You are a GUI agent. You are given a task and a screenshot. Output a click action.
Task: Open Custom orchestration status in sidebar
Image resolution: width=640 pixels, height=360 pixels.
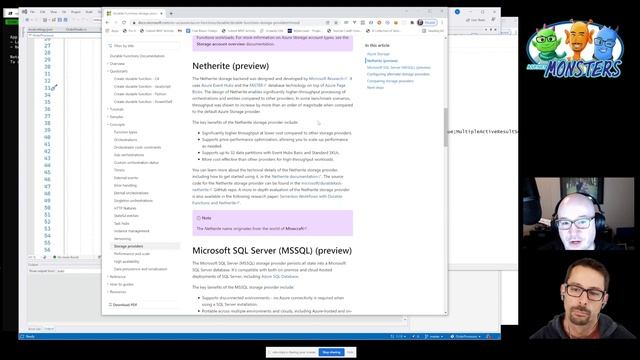136,162
